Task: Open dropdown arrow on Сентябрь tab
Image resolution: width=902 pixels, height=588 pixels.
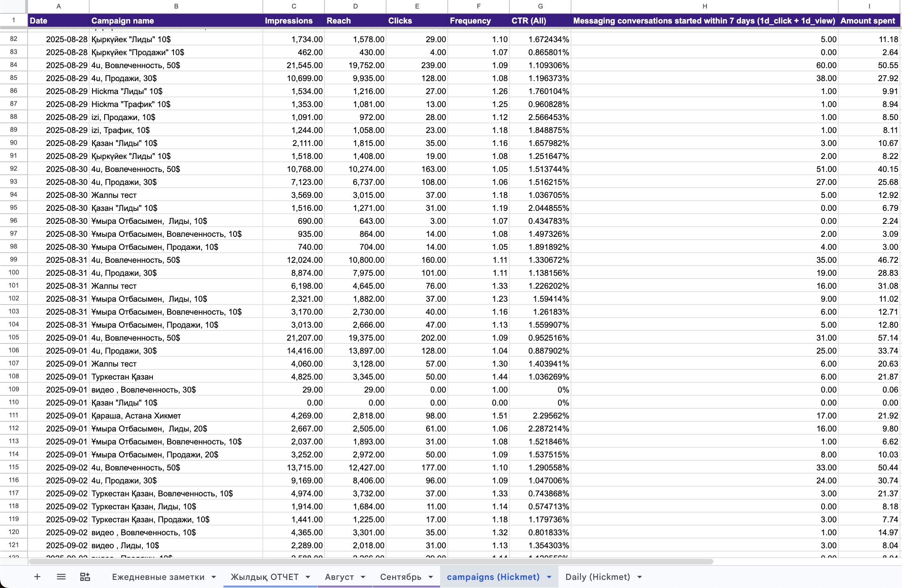Action: click(x=431, y=577)
